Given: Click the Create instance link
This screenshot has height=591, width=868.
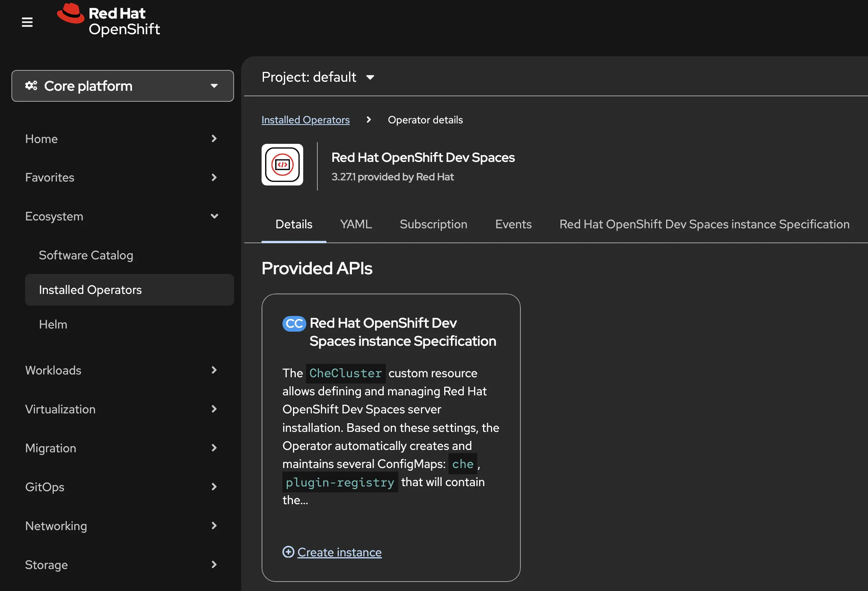Looking at the screenshot, I should [339, 552].
